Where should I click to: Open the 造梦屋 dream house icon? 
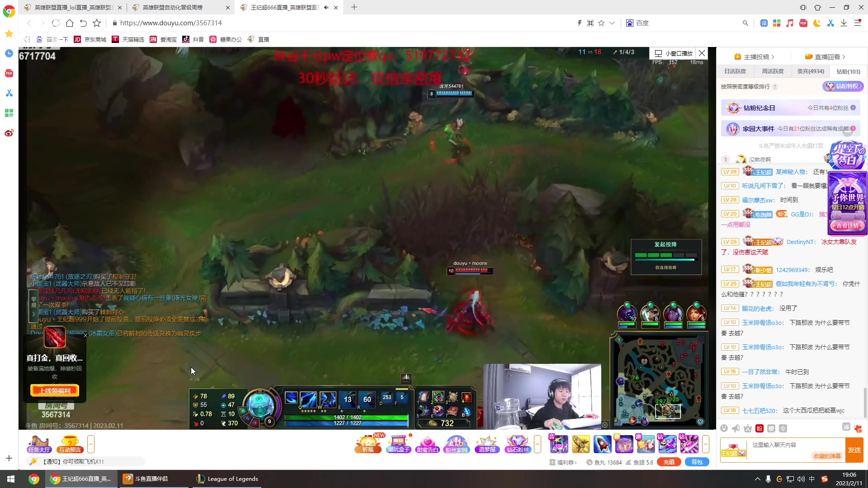point(487,444)
